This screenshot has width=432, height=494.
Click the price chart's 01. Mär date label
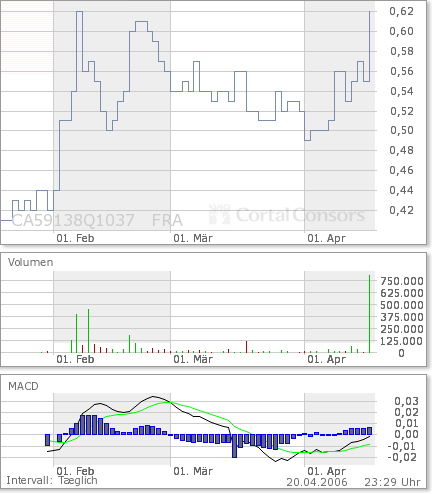click(193, 238)
